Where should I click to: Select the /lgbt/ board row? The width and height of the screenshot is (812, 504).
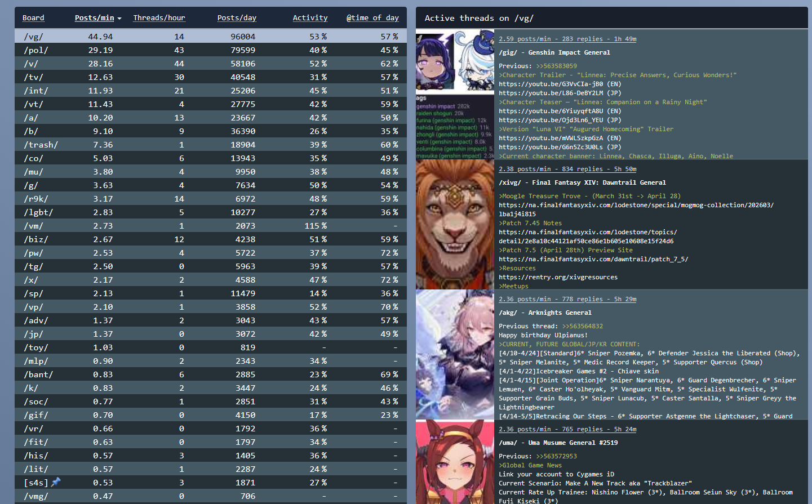click(211, 212)
